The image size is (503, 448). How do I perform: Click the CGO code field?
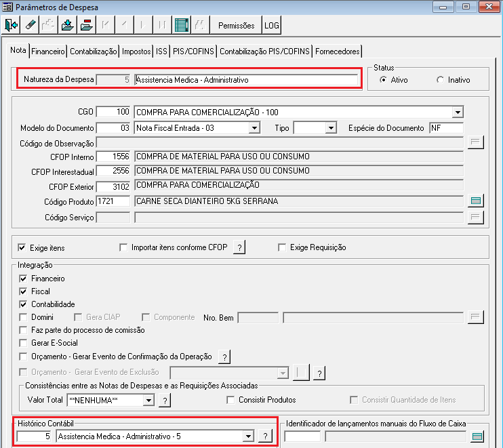pos(113,112)
